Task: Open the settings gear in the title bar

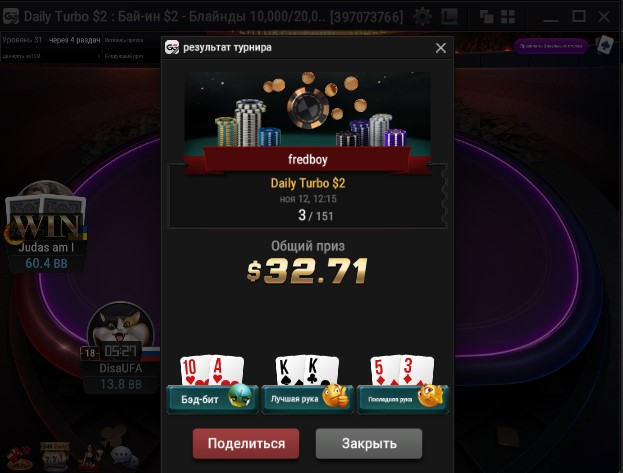Action: click(422, 17)
